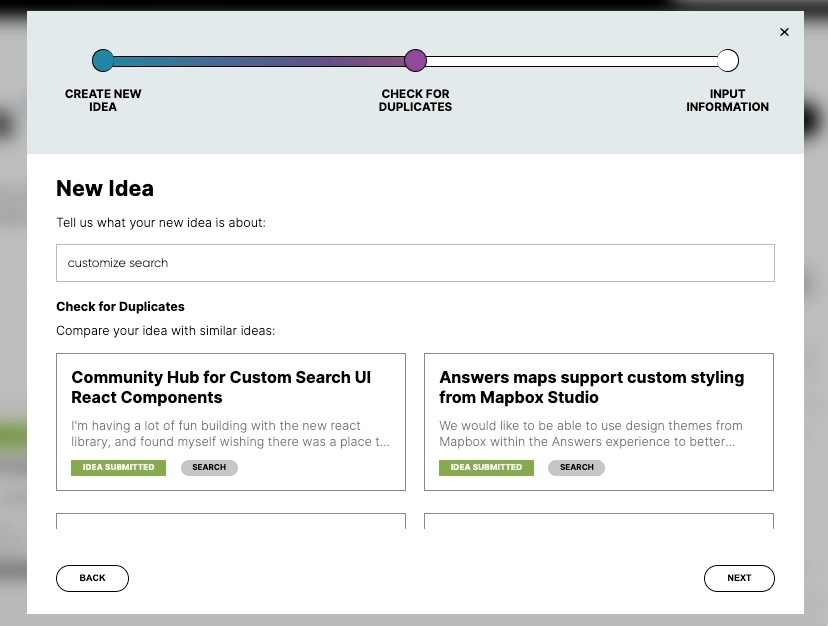Proceed with the Next button
828x626 pixels.
click(x=739, y=578)
